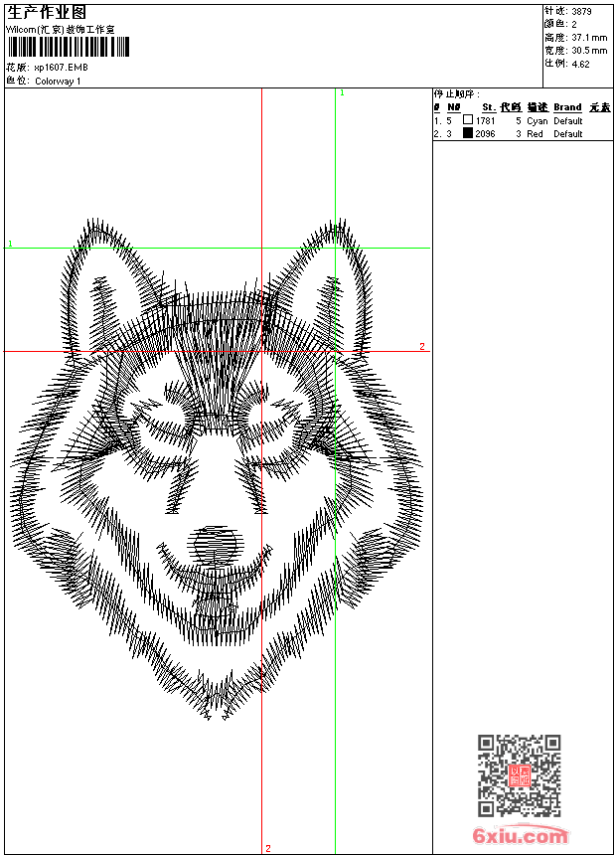Select the white Cyan color swatch
The image size is (616, 855).
[467, 120]
